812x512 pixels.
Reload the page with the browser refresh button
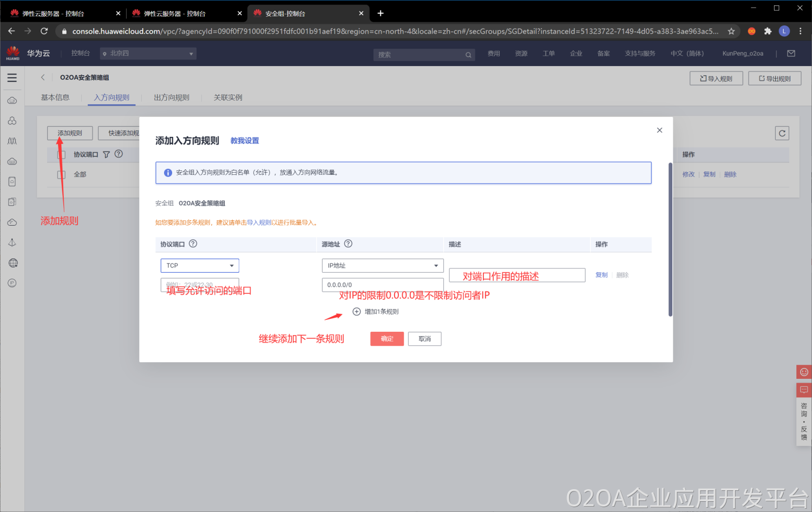tap(44, 31)
